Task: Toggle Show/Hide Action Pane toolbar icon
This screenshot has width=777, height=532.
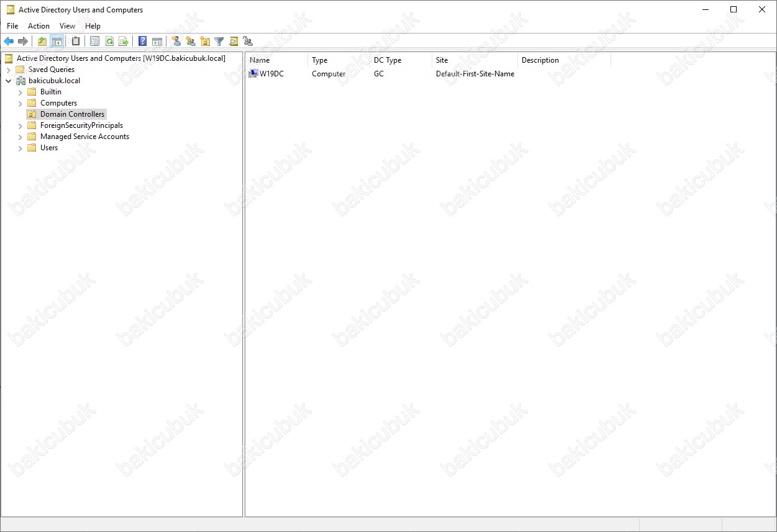Action: click(157, 42)
